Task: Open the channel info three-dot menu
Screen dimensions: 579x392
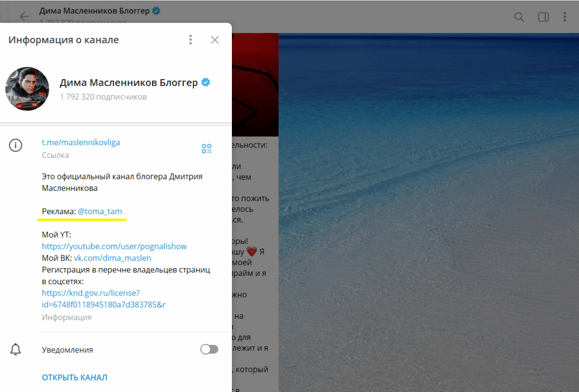Action: (x=191, y=40)
